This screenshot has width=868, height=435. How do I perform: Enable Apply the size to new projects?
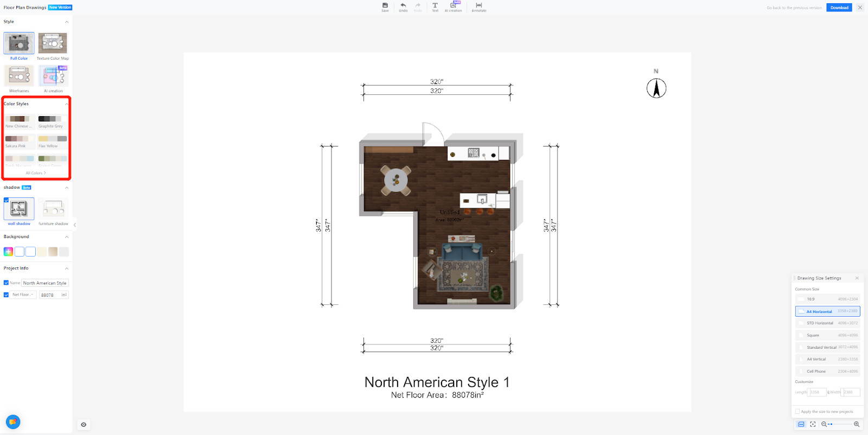click(x=797, y=412)
